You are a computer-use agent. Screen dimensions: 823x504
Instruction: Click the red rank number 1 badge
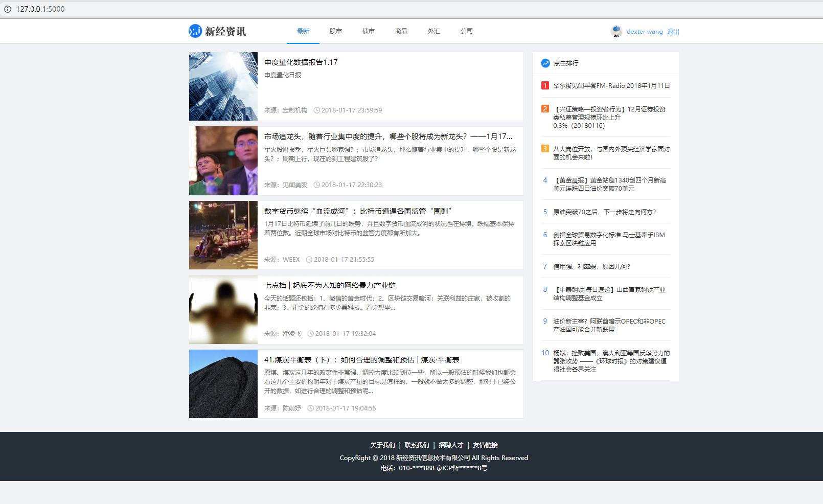[544, 85]
